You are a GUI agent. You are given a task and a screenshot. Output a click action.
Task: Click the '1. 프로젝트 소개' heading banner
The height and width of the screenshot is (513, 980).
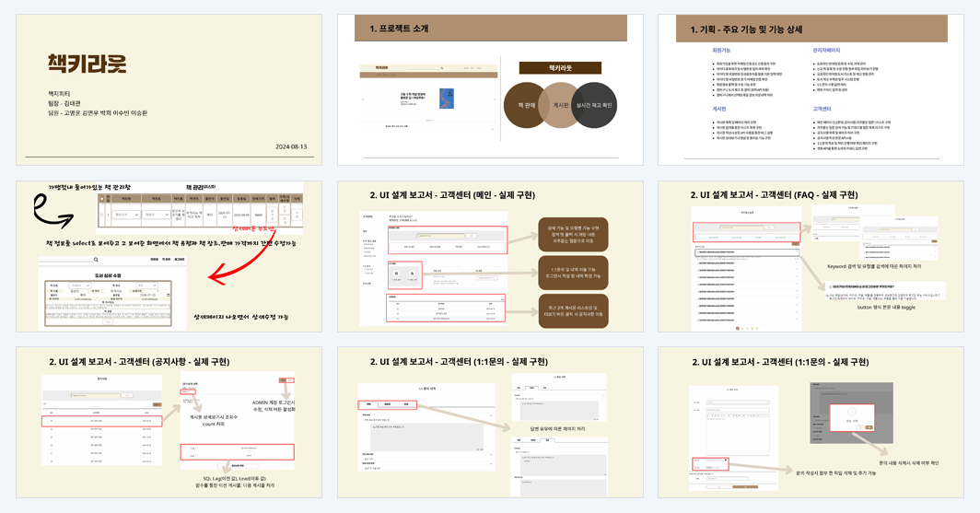coord(491,29)
